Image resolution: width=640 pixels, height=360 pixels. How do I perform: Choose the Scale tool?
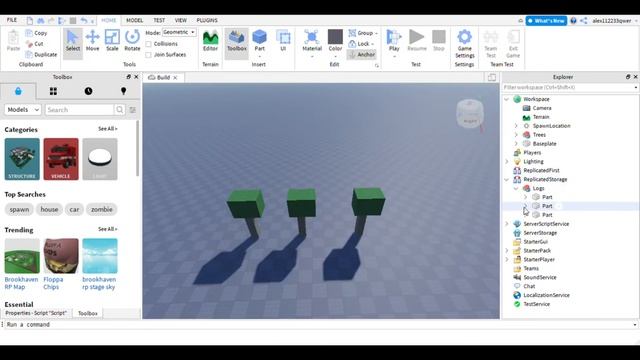coord(112,41)
